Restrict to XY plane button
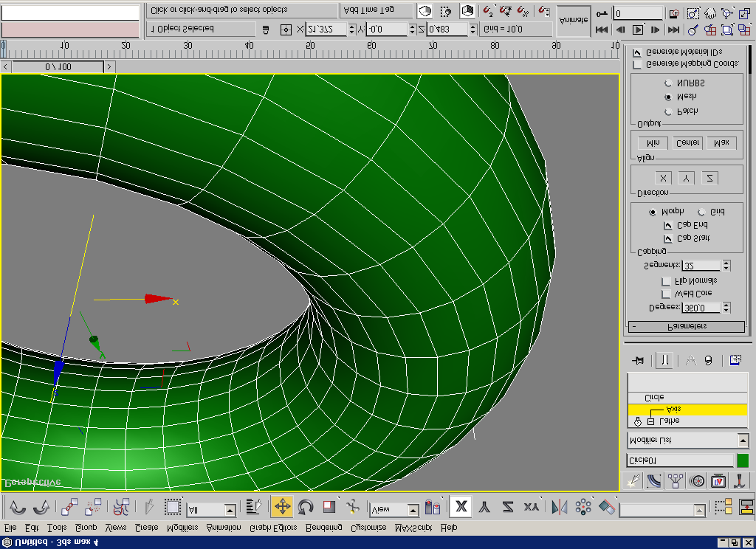This screenshot has height=549, width=756. [532, 507]
